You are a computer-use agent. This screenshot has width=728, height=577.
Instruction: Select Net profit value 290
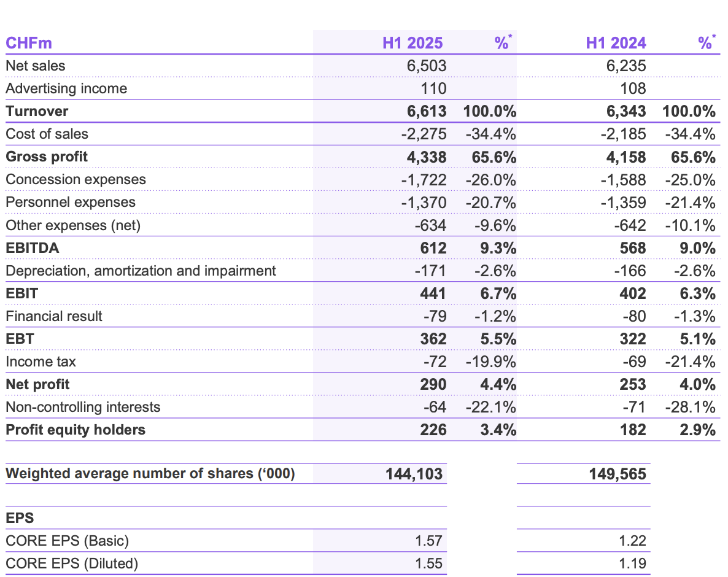tap(433, 384)
